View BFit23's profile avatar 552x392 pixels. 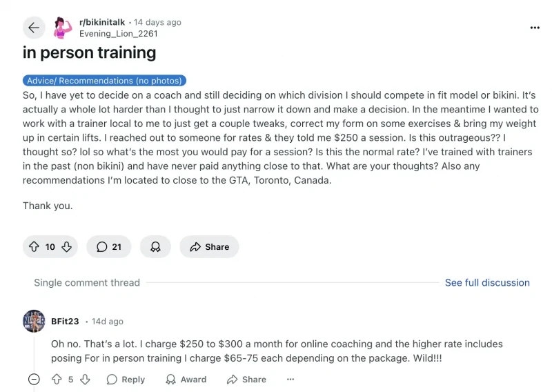pyautogui.click(x=34, y=321)
